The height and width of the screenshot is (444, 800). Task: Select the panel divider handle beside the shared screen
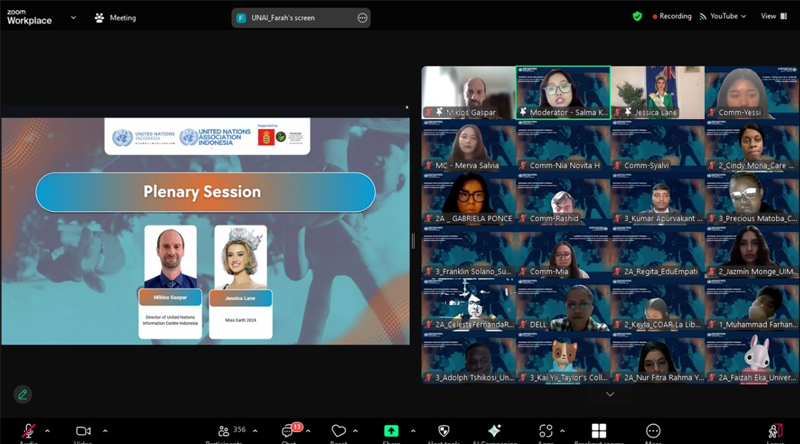(x=413, y=241)
